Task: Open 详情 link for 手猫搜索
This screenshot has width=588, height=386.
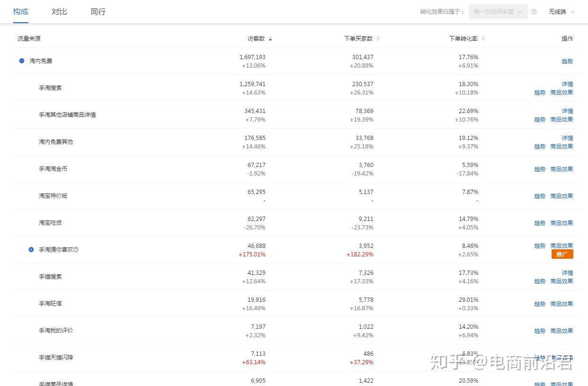Action: [567, 273]
